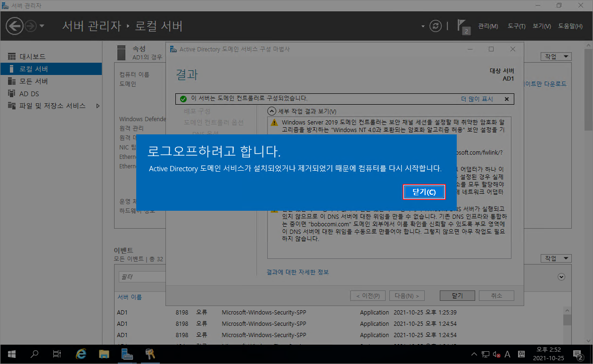Screen dimensions: 593x364
Task: Click the wizard 다음(N) button
Action: click(407, 296)
